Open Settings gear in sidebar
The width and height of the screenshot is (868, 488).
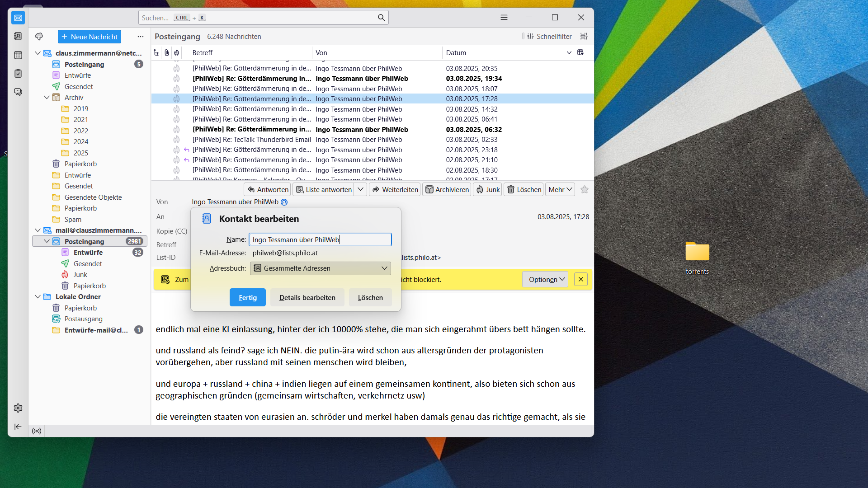(x=18, y=408)
